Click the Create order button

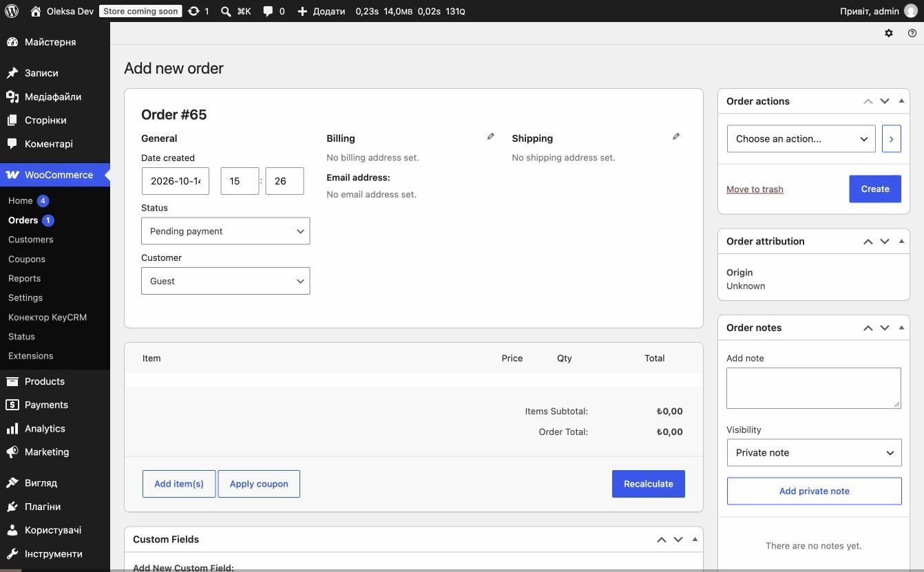pyautogui.click(x=875, y=189)
